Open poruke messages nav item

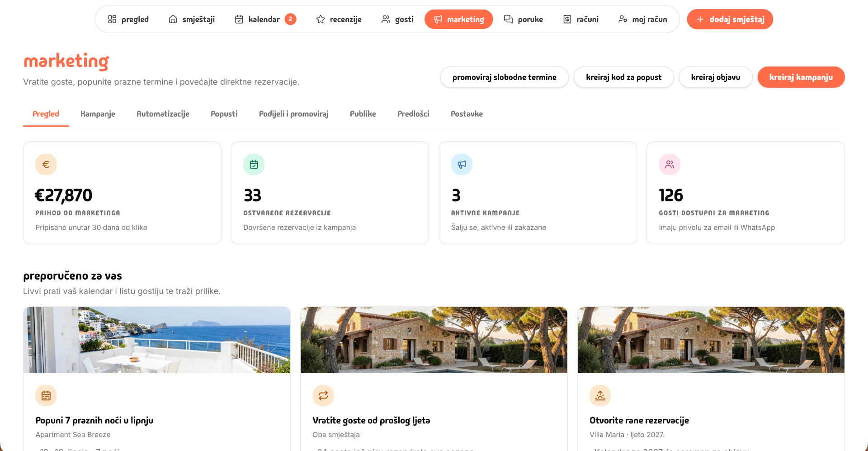click(x=524, y=19)
